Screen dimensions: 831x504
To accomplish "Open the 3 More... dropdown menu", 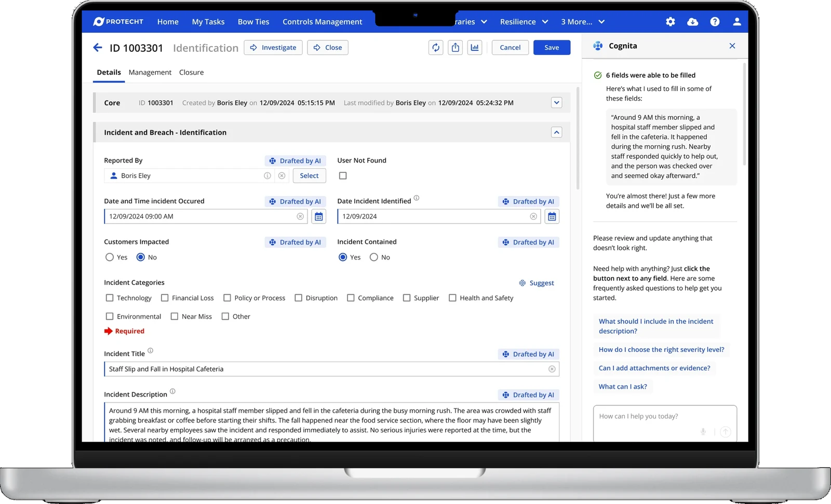I will coord(583,22).
